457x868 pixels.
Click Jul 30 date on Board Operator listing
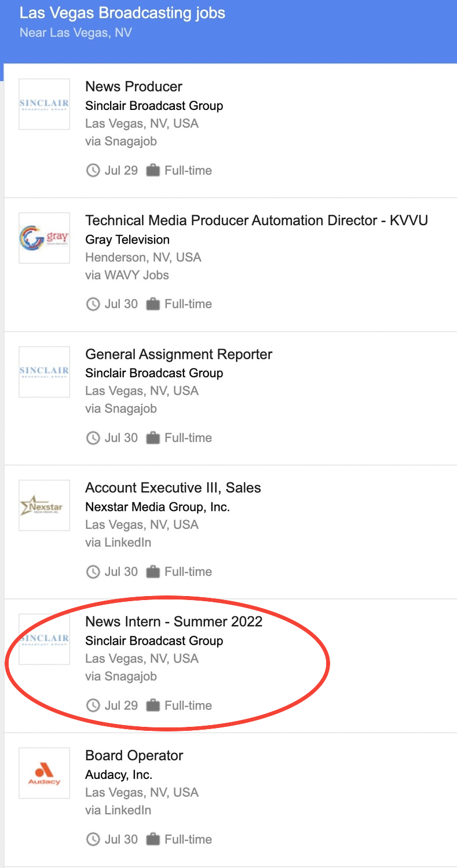point(121,839)
